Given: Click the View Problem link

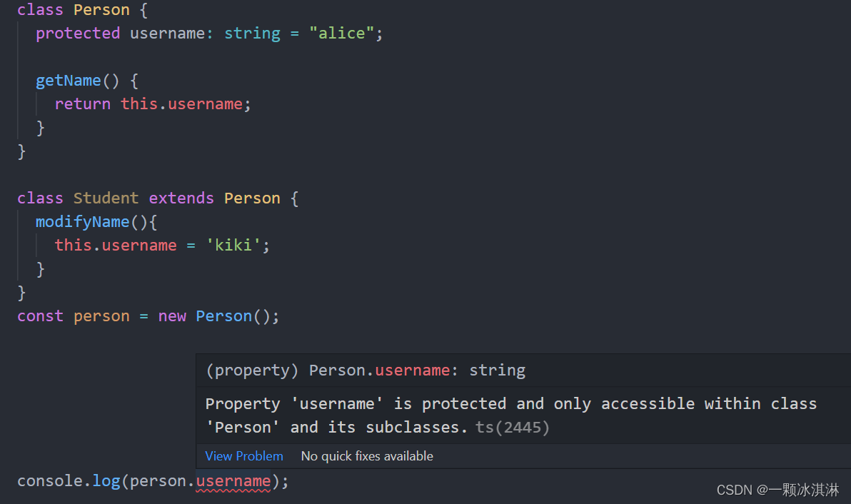Looking at the screenshot, I should click(243, 456).
